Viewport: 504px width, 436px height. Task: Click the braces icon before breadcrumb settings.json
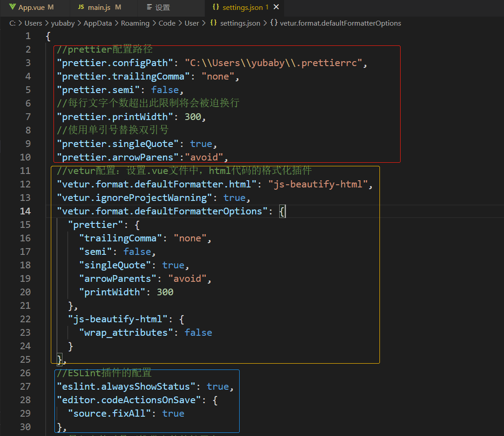pos(214,23)
